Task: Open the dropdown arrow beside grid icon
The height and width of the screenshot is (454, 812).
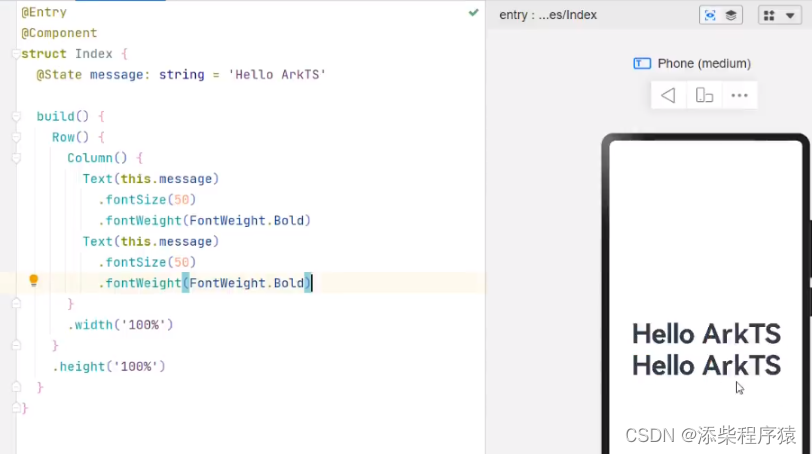Action: coord(790,16)
